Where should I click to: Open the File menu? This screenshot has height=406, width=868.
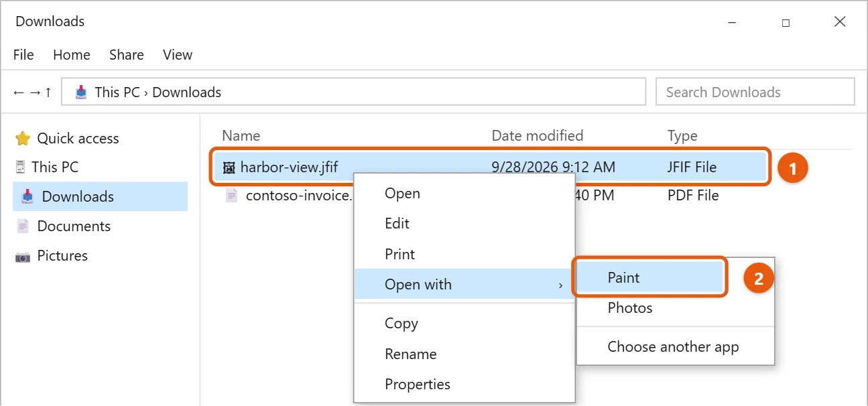23,55
